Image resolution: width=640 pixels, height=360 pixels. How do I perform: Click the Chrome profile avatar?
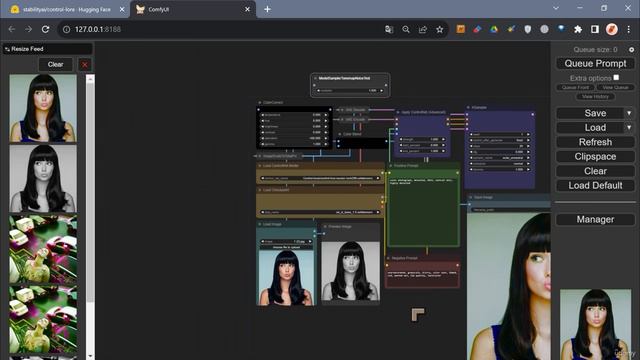coord(611,29)
